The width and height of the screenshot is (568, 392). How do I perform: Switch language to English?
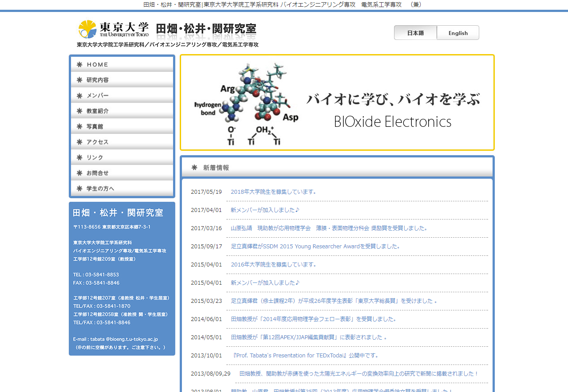pos(458,33)
